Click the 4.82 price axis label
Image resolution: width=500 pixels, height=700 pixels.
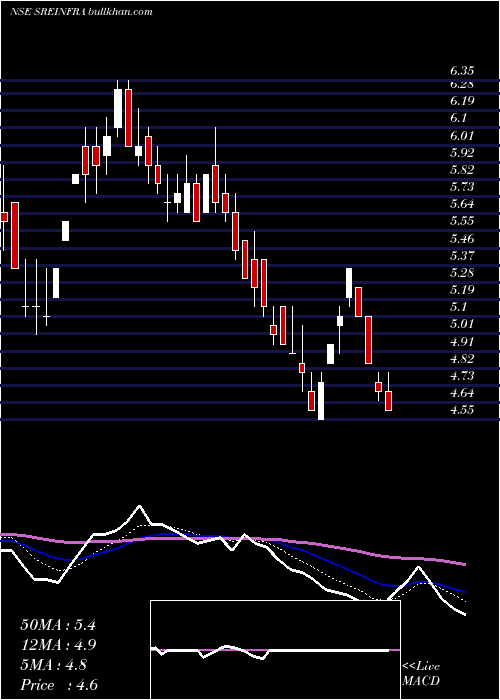(462, 358)
